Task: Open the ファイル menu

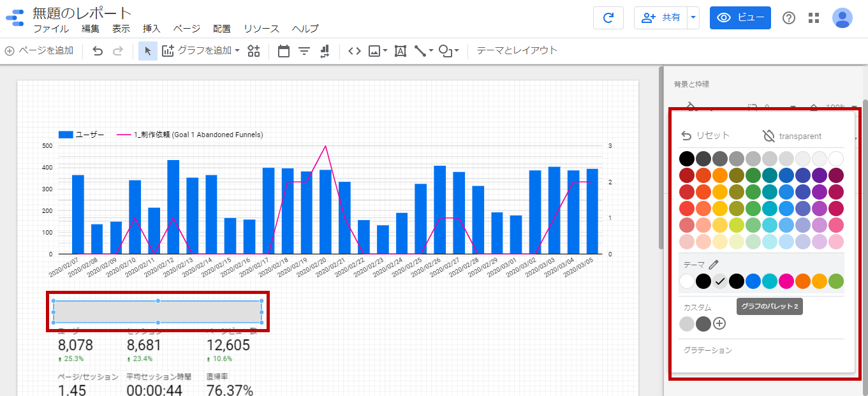Action: click(51, 29)
